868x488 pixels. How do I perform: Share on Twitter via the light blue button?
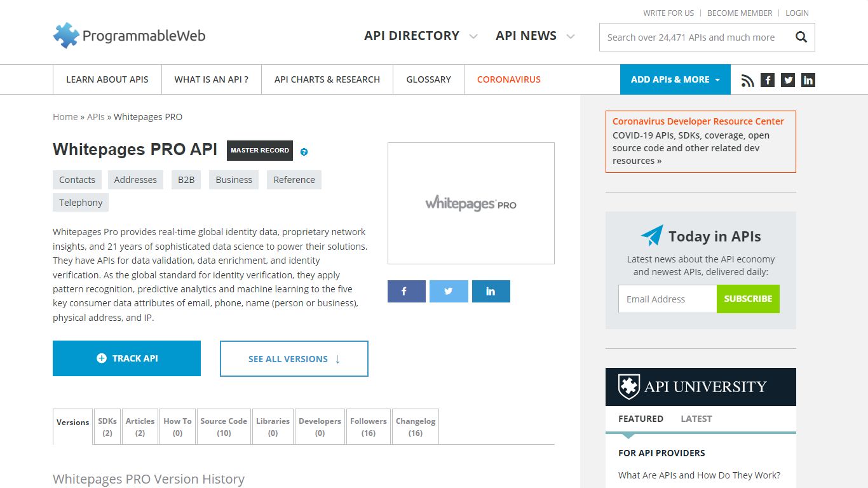(x=449, y=291)
